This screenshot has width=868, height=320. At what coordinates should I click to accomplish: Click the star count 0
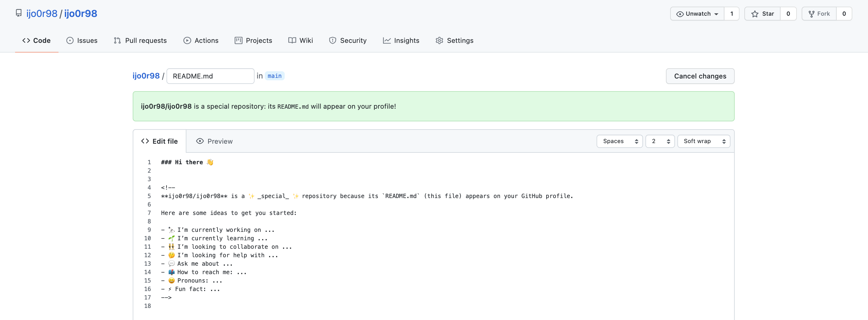[788, 14]
